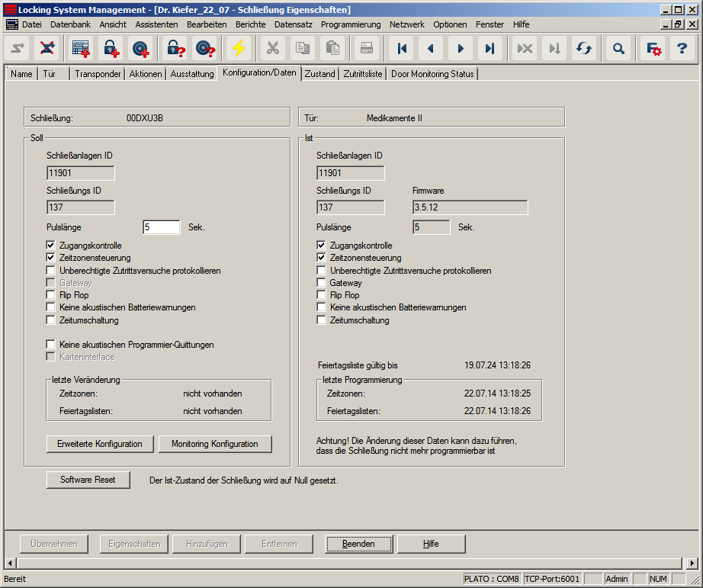The height and width of the screenshot is (588, 703).
Task: Switch to the Door Monitoring Status tab
Action: [432, 74]
